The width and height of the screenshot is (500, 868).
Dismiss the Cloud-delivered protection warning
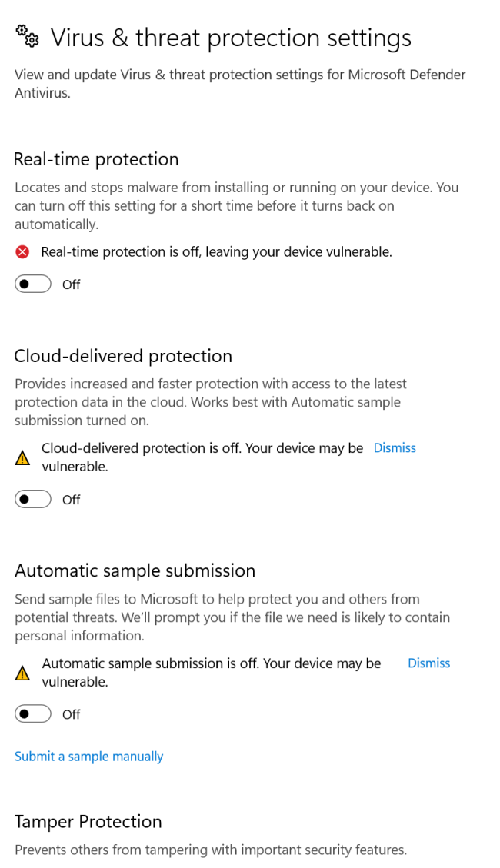pyautogui.click(x=395, y=448)
